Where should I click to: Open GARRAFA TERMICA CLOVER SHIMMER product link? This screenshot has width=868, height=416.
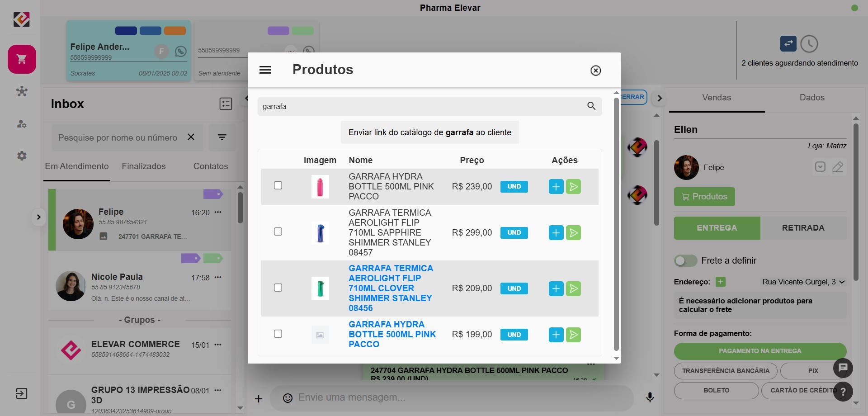point(391,288)
